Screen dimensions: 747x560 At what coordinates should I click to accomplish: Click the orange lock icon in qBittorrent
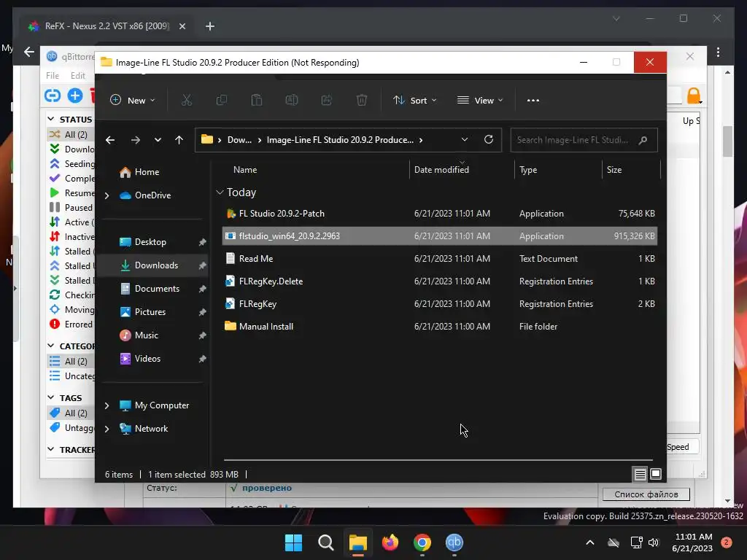click(694, 96)
